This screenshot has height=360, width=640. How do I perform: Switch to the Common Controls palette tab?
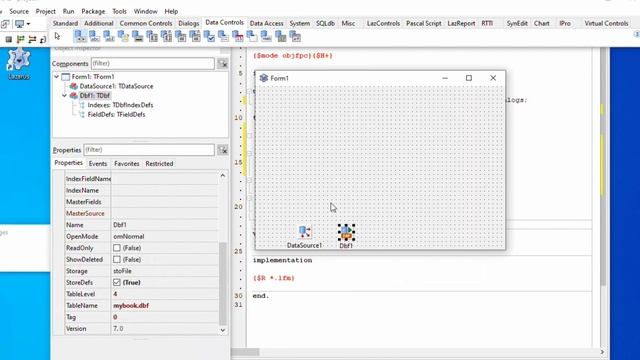tap(146, 23)
